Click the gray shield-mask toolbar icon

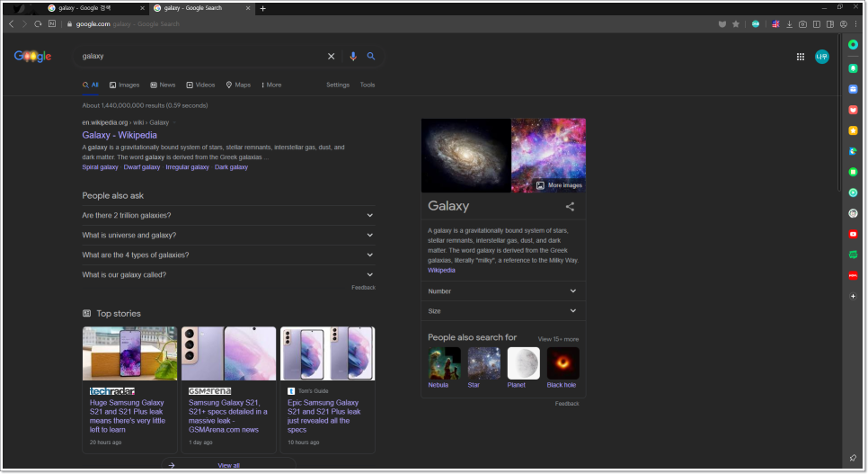tap(722, 24)
